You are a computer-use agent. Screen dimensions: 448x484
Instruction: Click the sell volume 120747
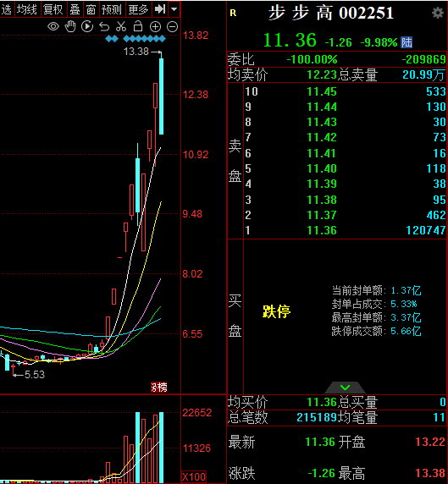click(x=426, y=230)
